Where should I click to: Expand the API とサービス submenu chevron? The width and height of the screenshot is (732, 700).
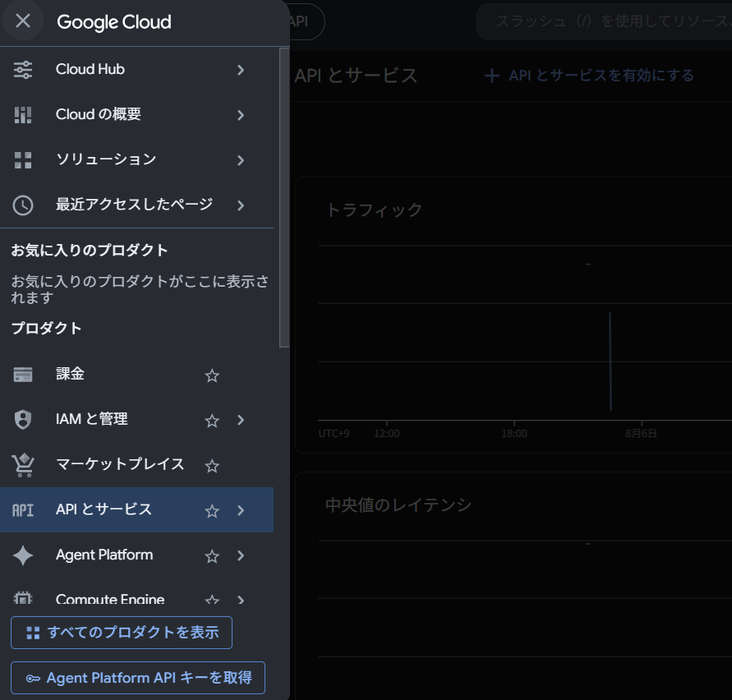click(241, 510)
